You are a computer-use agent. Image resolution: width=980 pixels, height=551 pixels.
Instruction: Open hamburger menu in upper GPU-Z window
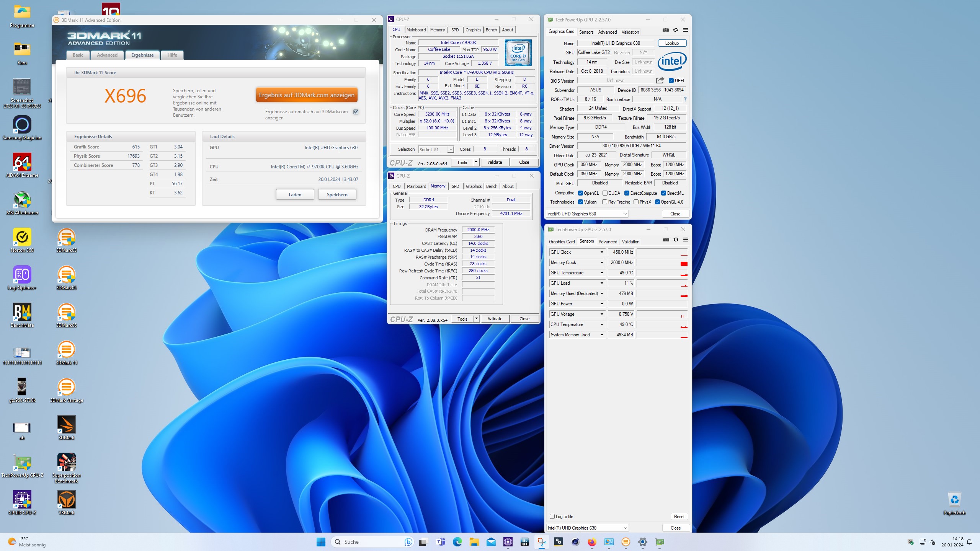tap(686, 30)
